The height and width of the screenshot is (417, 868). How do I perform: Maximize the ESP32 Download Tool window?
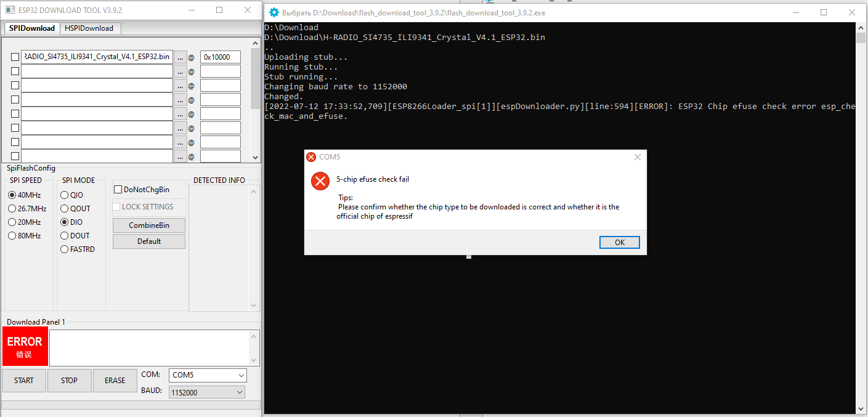pos(219,10)
